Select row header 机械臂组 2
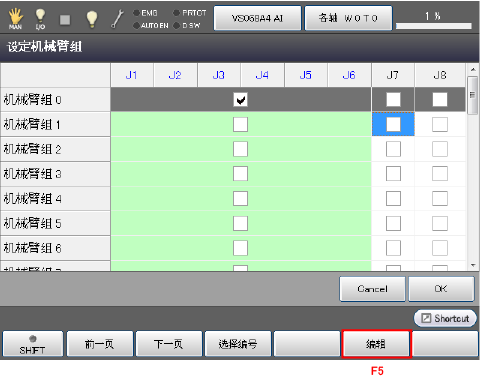The height and width of the screenshot is (377, 480). (55, 149)
